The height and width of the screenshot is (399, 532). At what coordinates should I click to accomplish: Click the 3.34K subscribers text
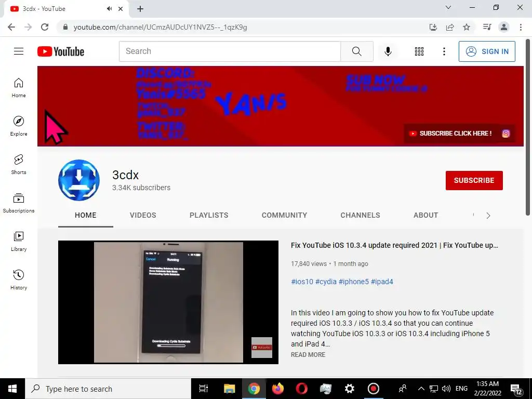point(141,188)
